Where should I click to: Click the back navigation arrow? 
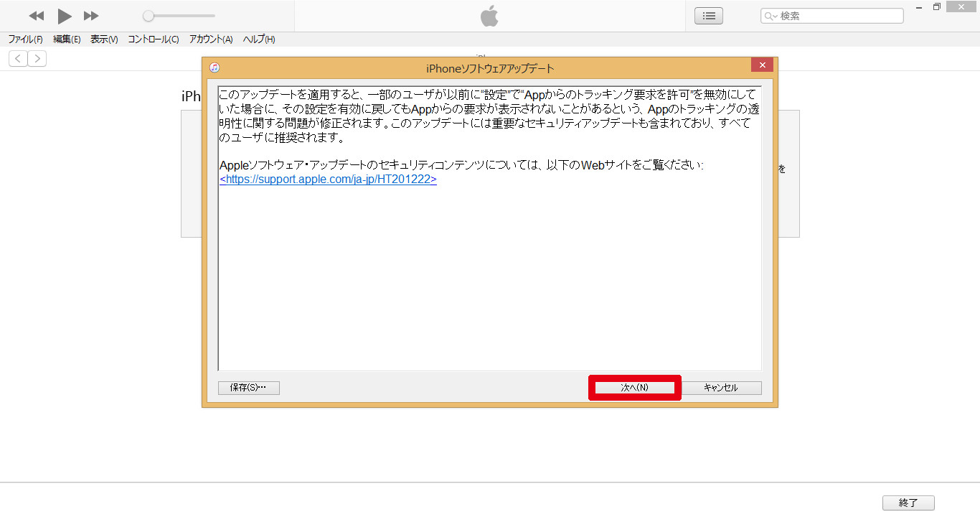[18, 59]
